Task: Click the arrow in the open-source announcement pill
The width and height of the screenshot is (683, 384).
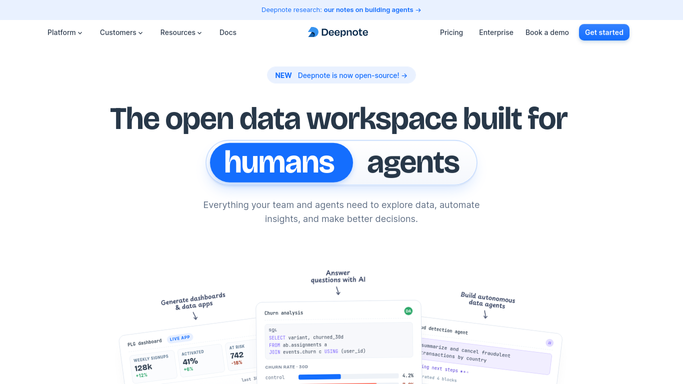Action: (x=404, y=76)
